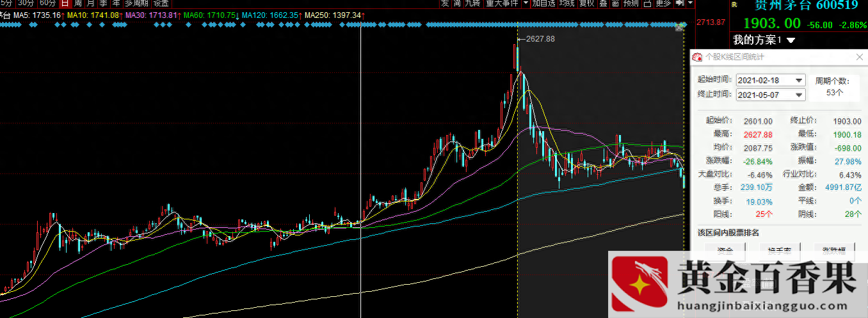Select the 周 (weekly) period tab
The height and width of the screenshot is (318, 868).
tap(77, 3)
